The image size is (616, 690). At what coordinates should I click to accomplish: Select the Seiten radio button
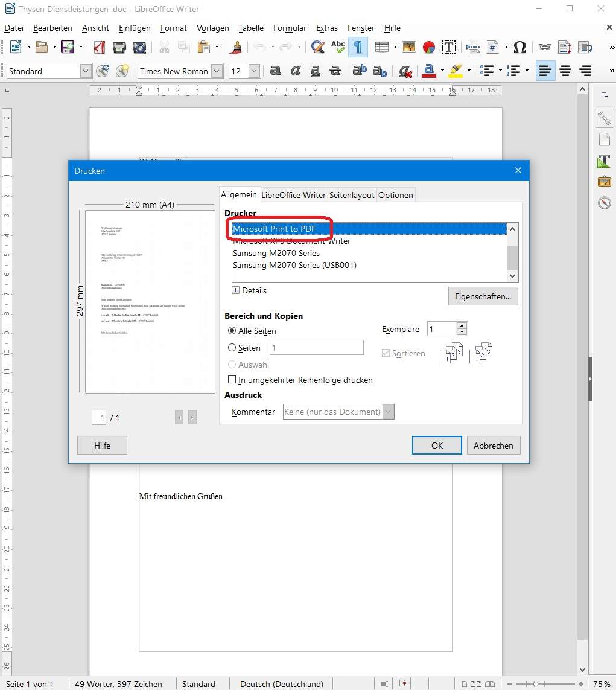click(232, 348)
